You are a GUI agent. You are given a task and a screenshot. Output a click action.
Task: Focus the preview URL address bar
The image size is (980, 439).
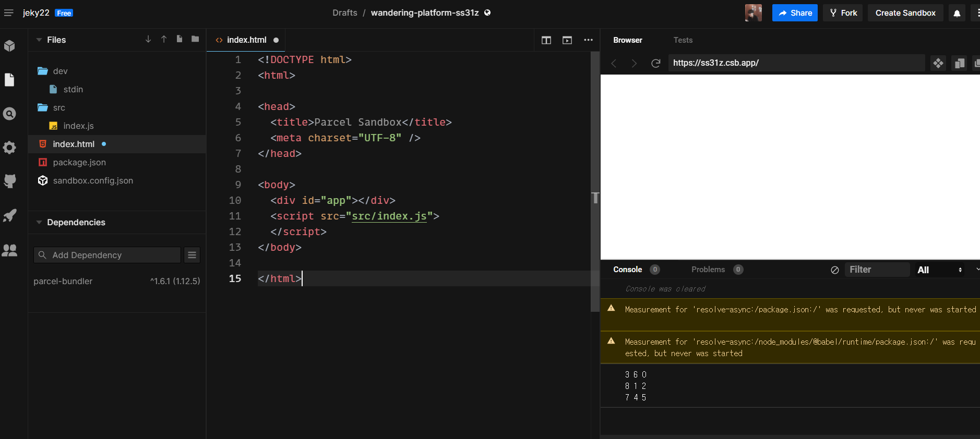[x=796, y=63]
